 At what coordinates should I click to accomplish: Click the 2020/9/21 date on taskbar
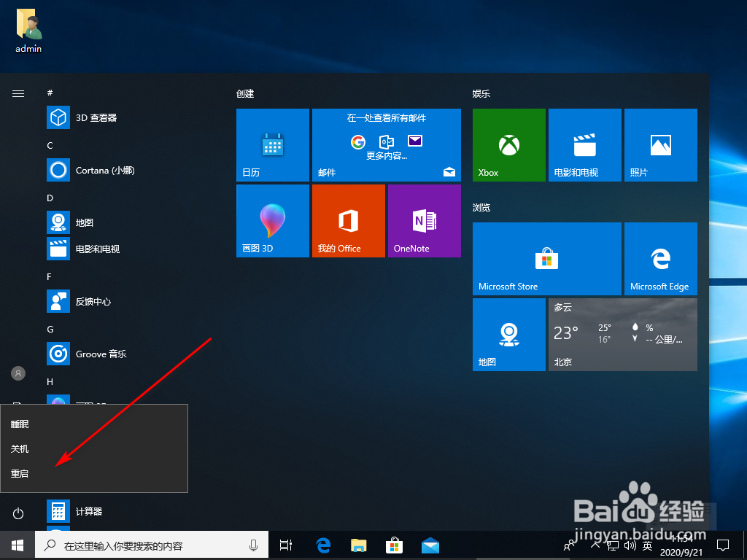click(682, 553)
